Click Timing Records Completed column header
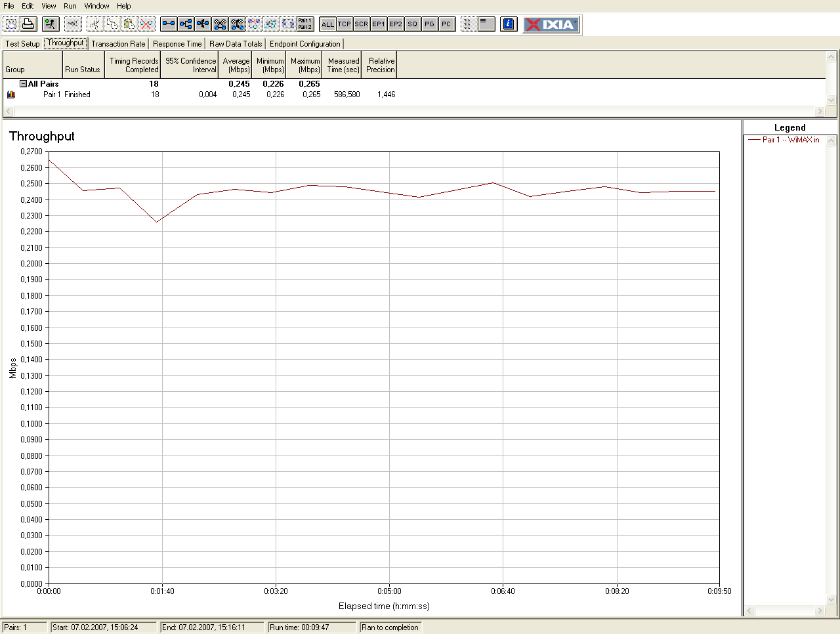Image resolution: width=840 pixels, height=634 pixels. click(x=133, y=65)
